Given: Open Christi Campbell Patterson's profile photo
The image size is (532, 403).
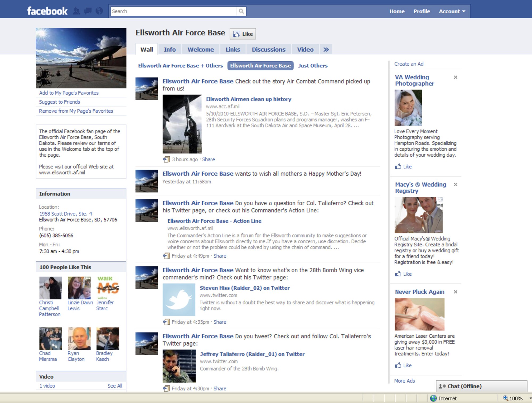Looking at the screenshot, I should point(51,288).
